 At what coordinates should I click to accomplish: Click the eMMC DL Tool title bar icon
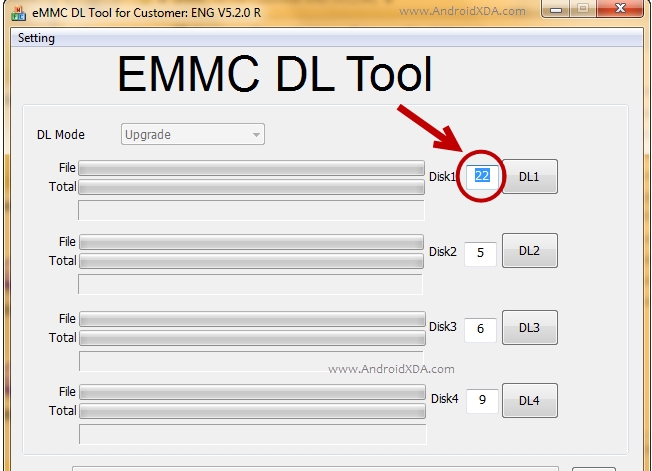point(18,13)
